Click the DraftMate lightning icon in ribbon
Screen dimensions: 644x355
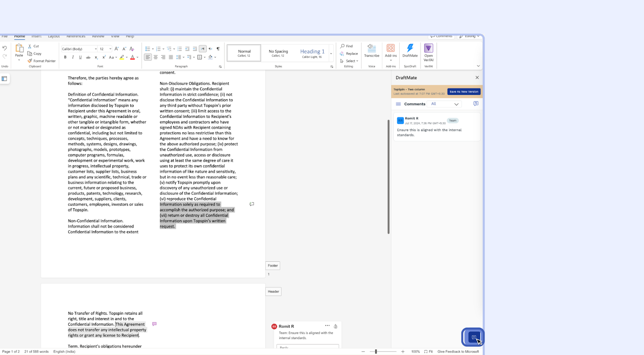point(410,48)
